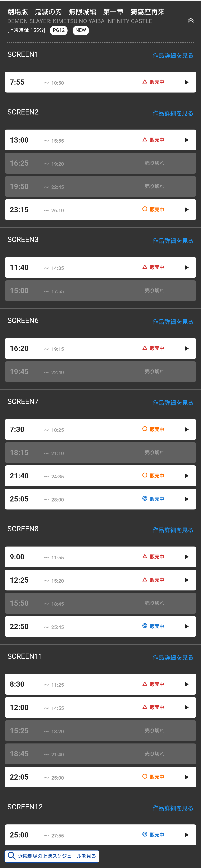Click the arrow icon for 13:00 showing
Screen dimensions: 201x868
[186, 140]
